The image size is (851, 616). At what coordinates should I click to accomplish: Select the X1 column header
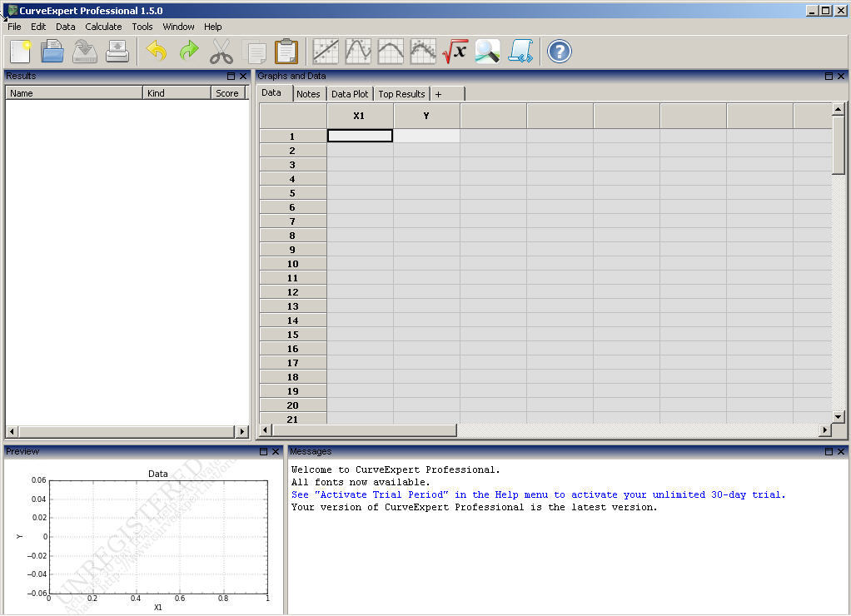point(360,116)
